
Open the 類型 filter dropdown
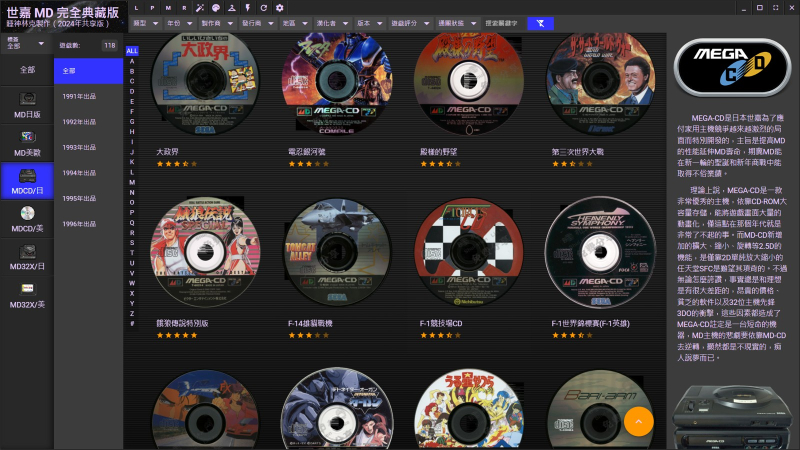[x=145, y=23]
